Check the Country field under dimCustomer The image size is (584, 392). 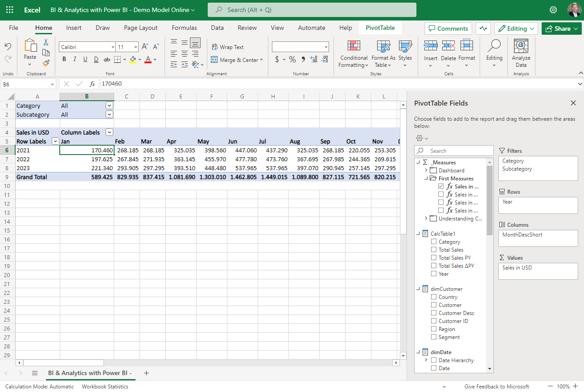click(434, 297)
